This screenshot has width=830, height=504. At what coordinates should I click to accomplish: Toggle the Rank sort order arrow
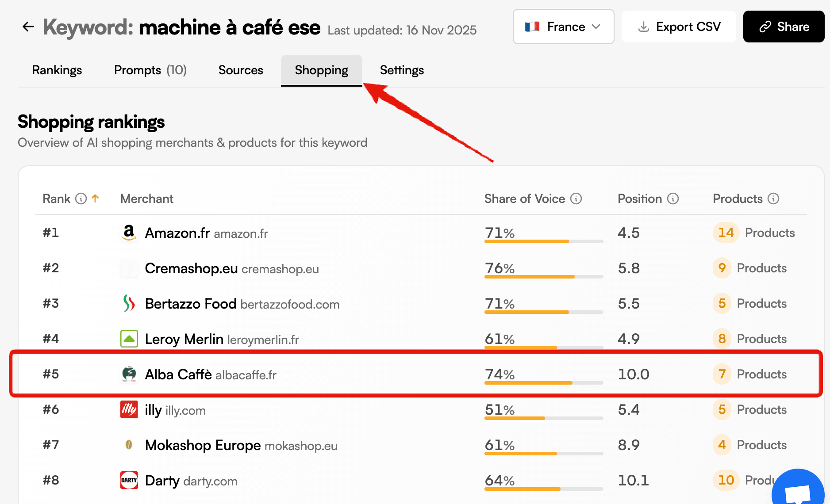tap(95, 199)
